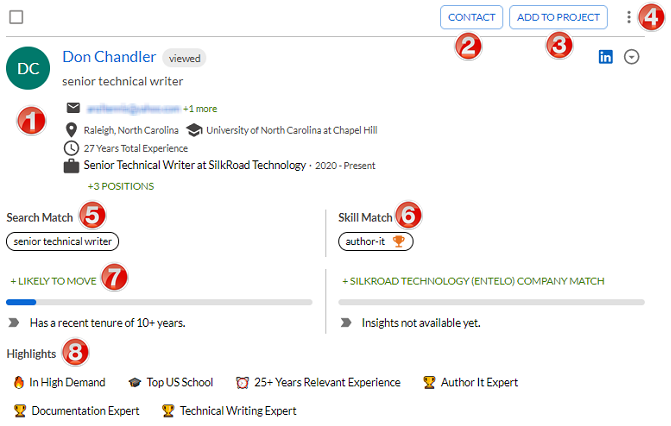Open Don Chandler's profile link
This screenshot has height=426, width=671.
[109, 57]
